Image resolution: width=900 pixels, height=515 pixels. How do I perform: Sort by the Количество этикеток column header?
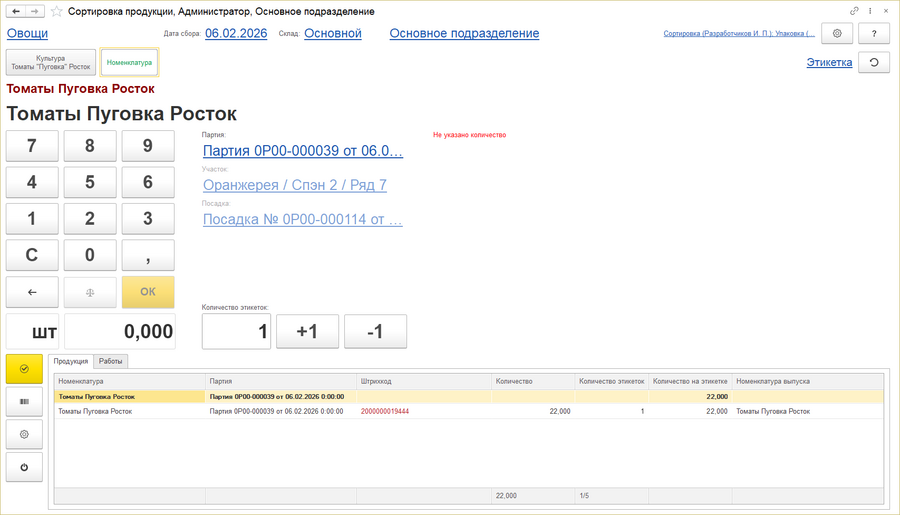pyautogui.click(x=612, y=381)
